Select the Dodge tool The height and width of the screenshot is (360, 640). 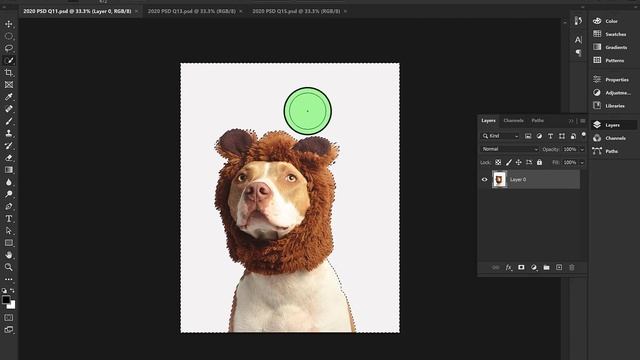click(x=9, y=194)
